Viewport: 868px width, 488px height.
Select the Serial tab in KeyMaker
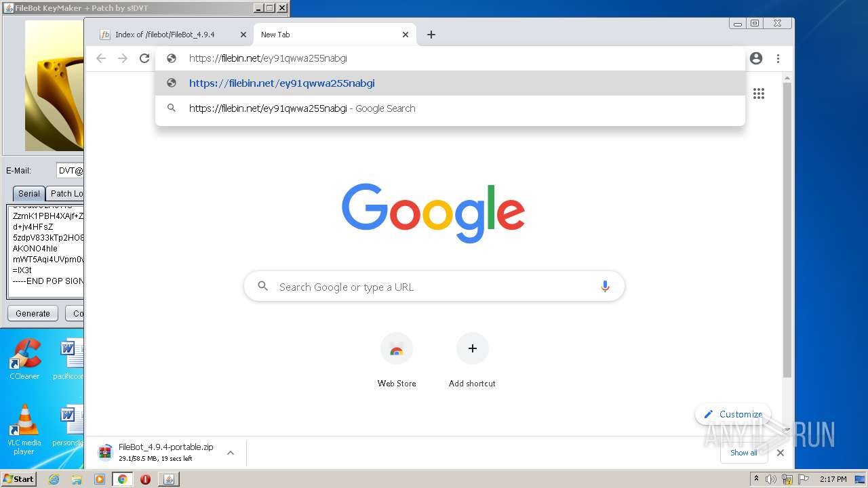[29, 193]
